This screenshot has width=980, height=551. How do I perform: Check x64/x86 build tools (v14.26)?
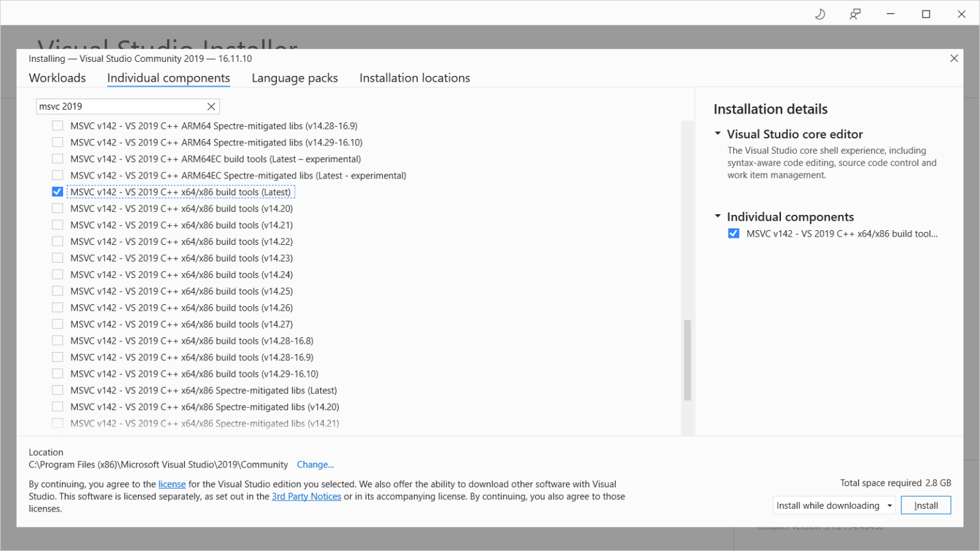coord(57,308)
